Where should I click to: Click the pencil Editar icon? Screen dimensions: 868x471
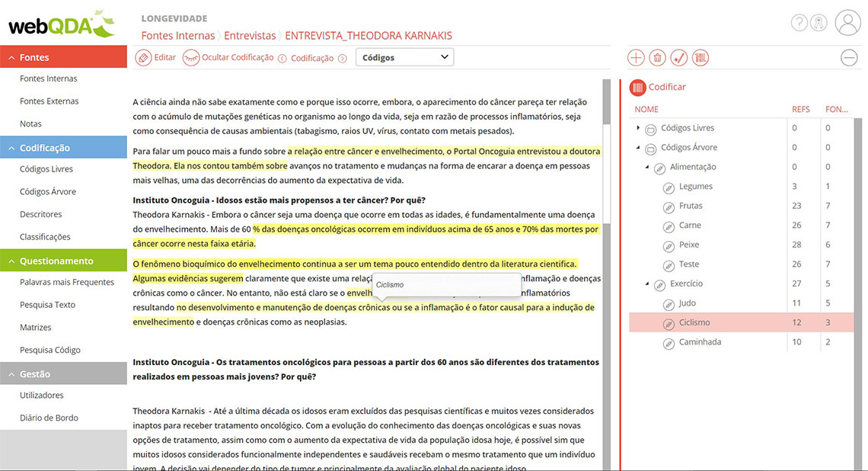click(143, 58)
